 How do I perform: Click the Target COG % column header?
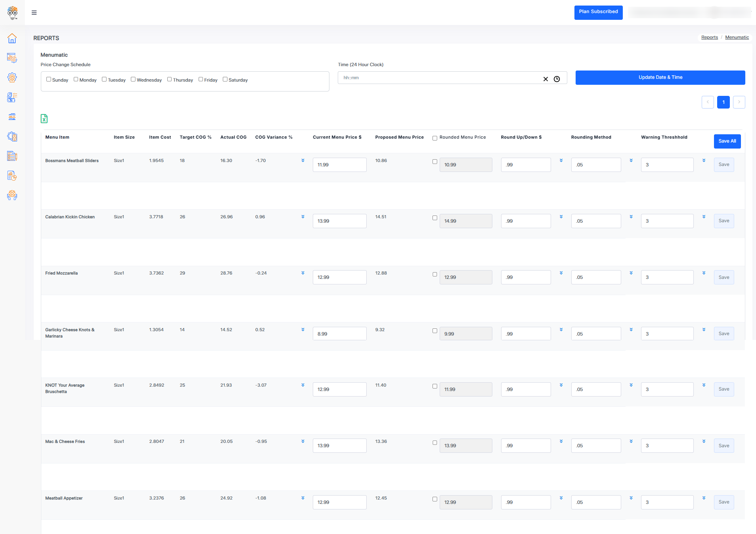click(x=195, y=137)
